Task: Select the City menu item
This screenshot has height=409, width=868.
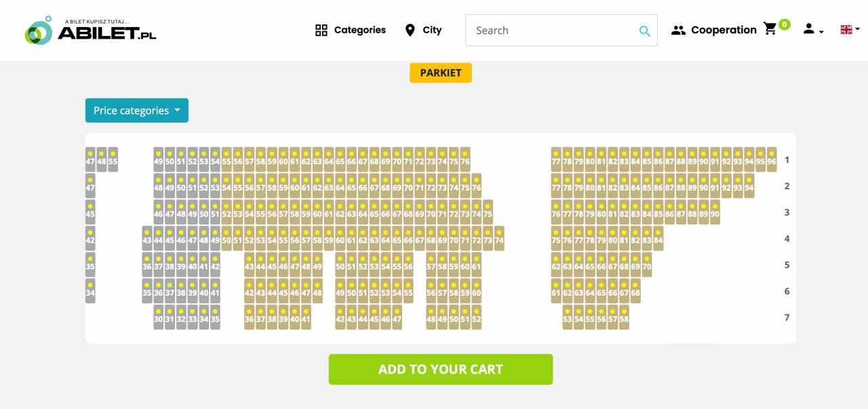Action: pyautogui.click(x=432, y=30)
